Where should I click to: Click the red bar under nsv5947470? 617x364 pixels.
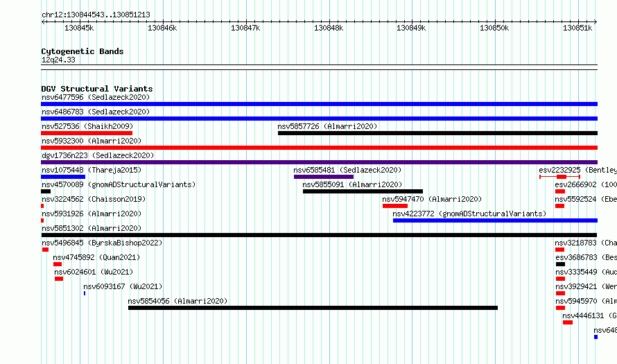click(395, 206)
